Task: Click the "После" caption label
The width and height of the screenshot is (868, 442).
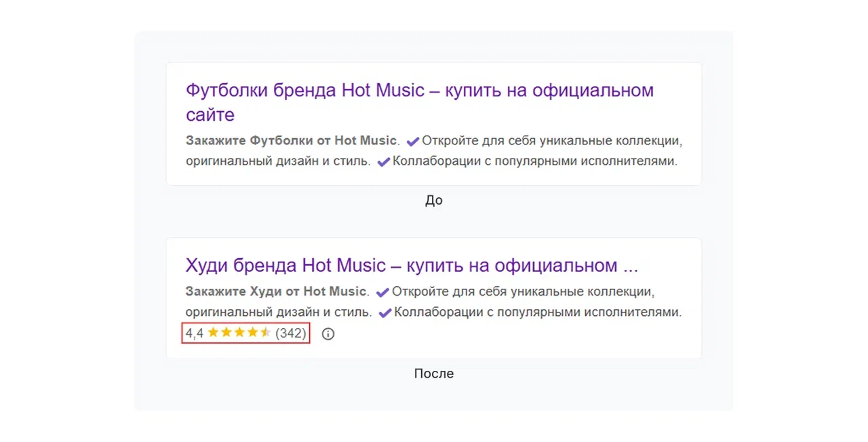Action: pyautogui.click(x=434, y=374)
